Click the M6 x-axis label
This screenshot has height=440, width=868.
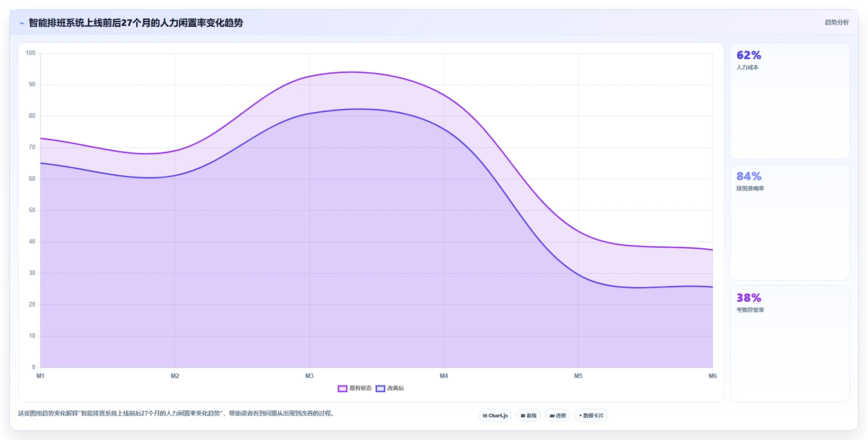tap(712, 376)
